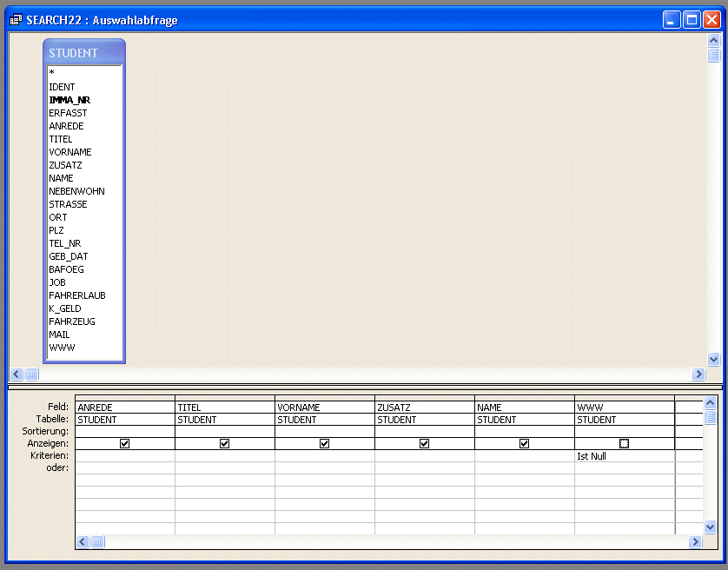Select VORNAME field in STUDENT field list

point(84,152)
